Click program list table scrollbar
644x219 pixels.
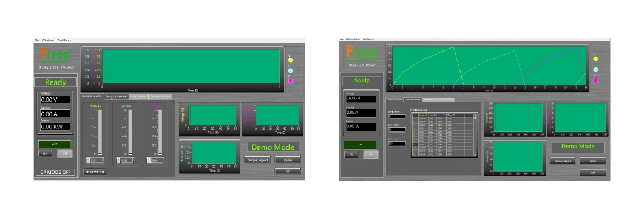point(476,134)
